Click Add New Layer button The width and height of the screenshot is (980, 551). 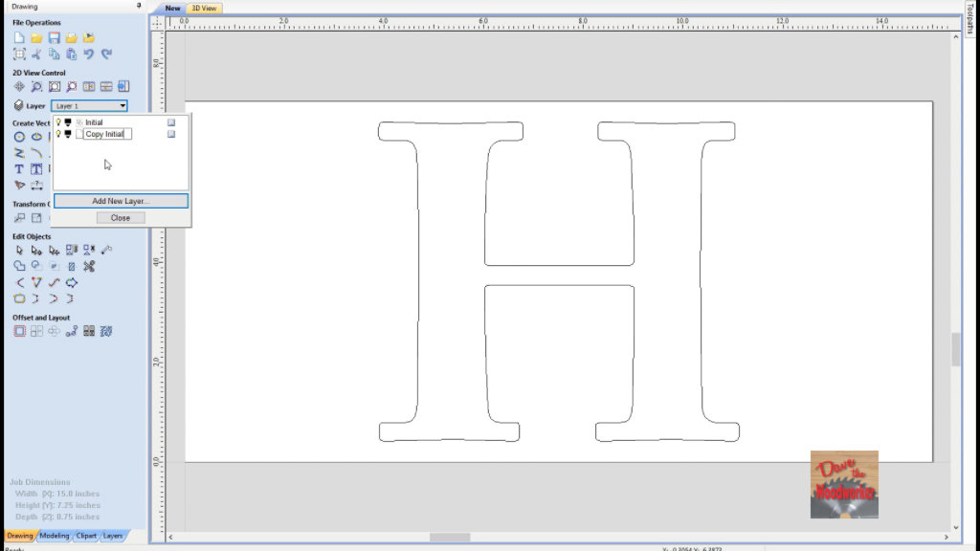pyautogui.click(x=121, y=201)
